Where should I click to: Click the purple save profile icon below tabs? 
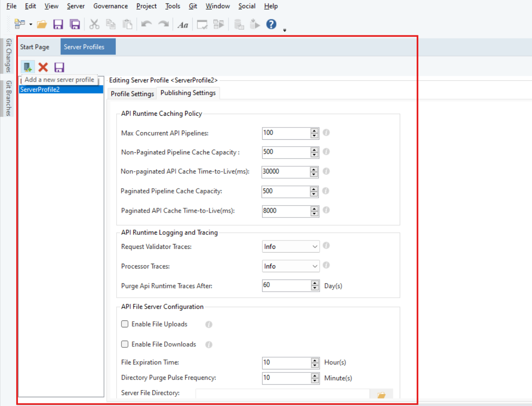pos(59,67)
